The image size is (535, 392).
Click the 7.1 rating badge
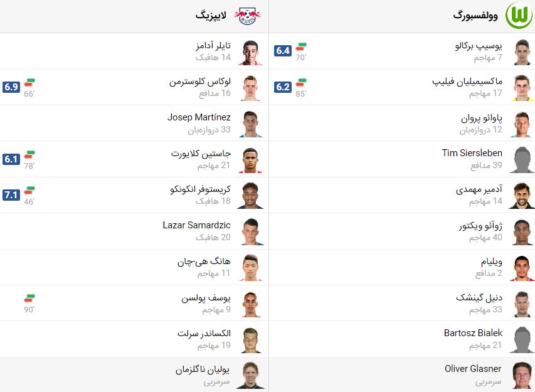click(x=11, y=195)
